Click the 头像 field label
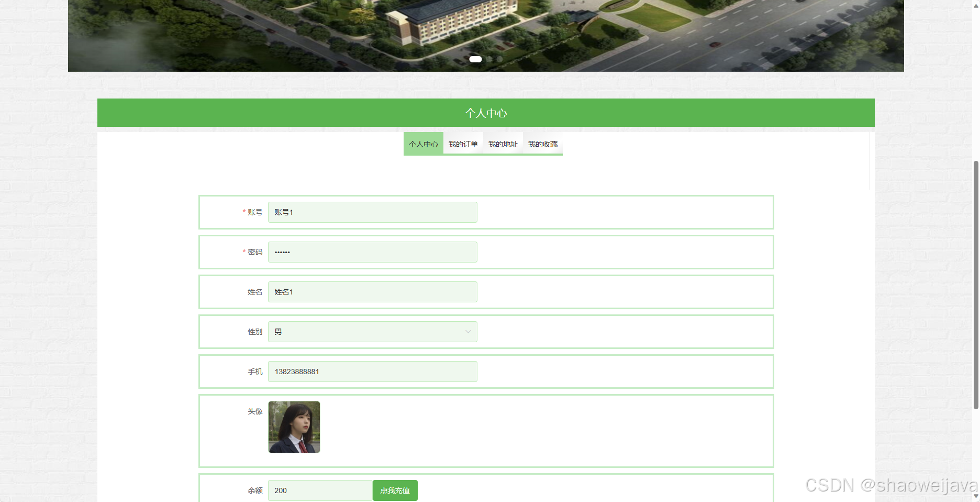Screen dimensions: 980x502 pos(255,411)
